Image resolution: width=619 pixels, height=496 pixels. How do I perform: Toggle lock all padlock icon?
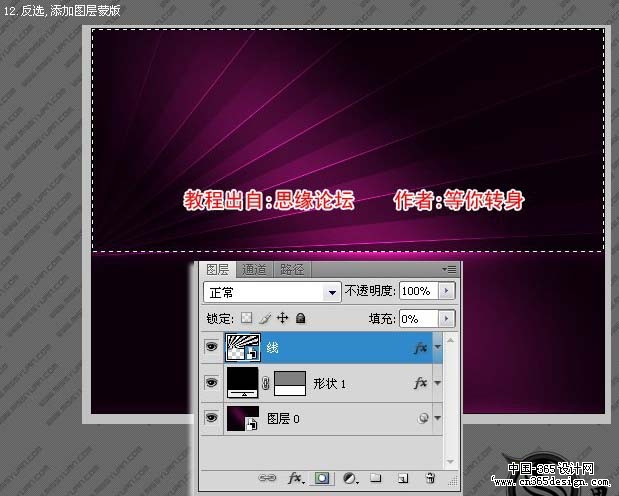point(300,318)
